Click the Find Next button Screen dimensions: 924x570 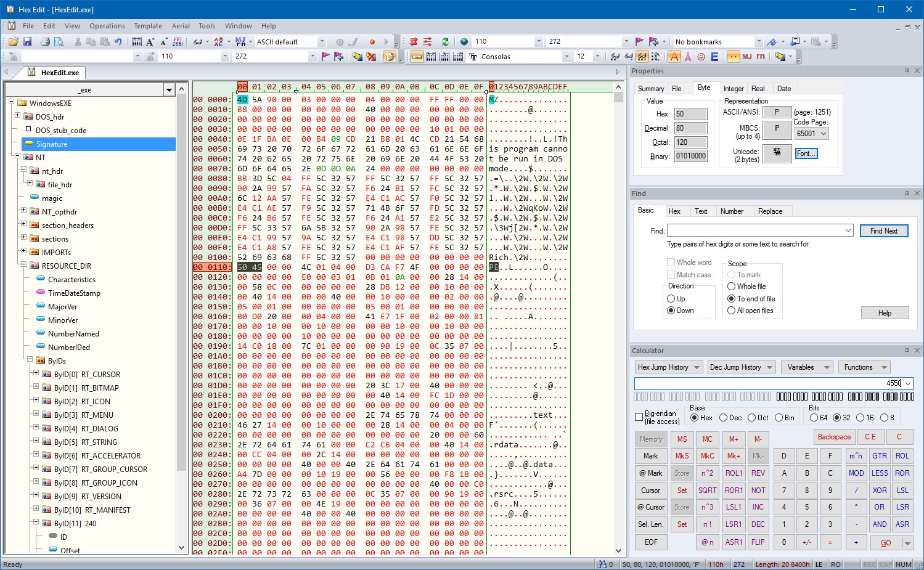pos(883,231)
